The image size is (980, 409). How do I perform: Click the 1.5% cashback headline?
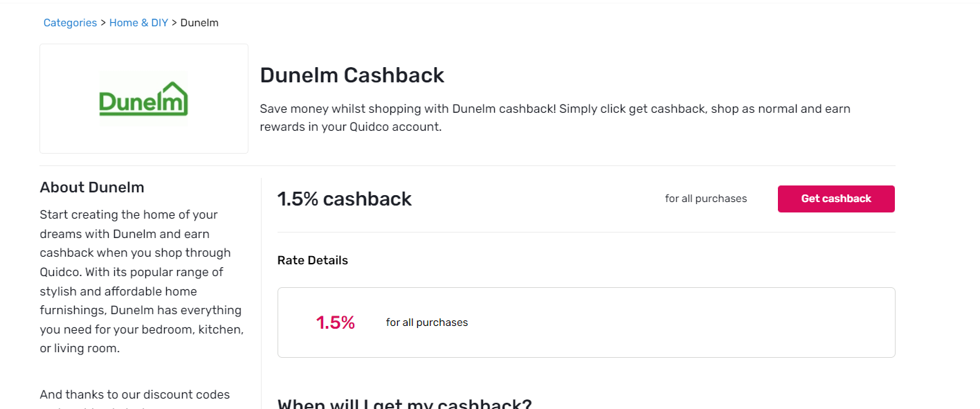344,199
